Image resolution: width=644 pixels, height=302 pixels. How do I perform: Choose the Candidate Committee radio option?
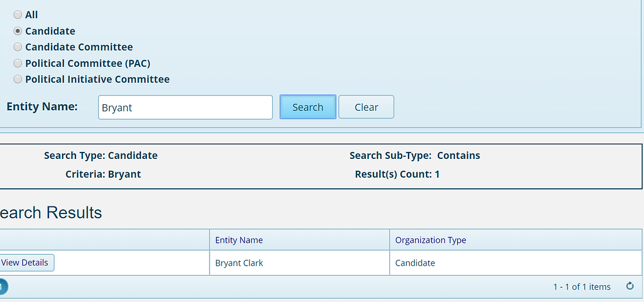tap(18, 47)
